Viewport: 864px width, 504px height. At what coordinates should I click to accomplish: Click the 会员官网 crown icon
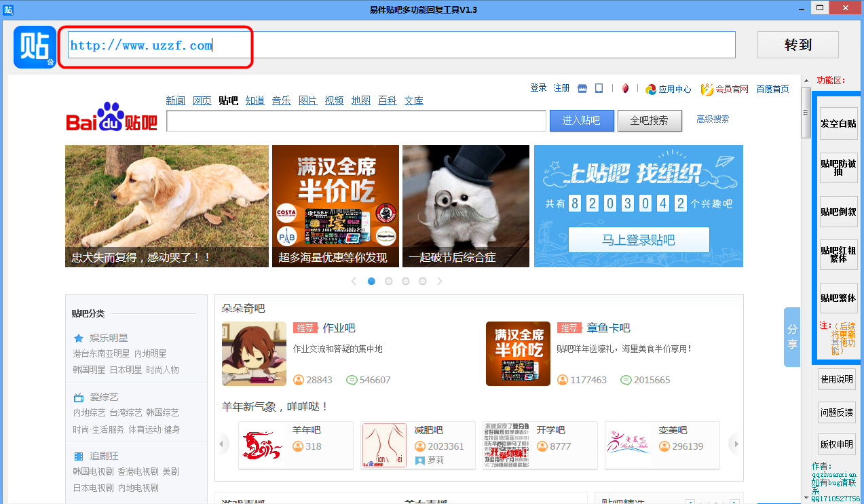click(x=707, y=89)
